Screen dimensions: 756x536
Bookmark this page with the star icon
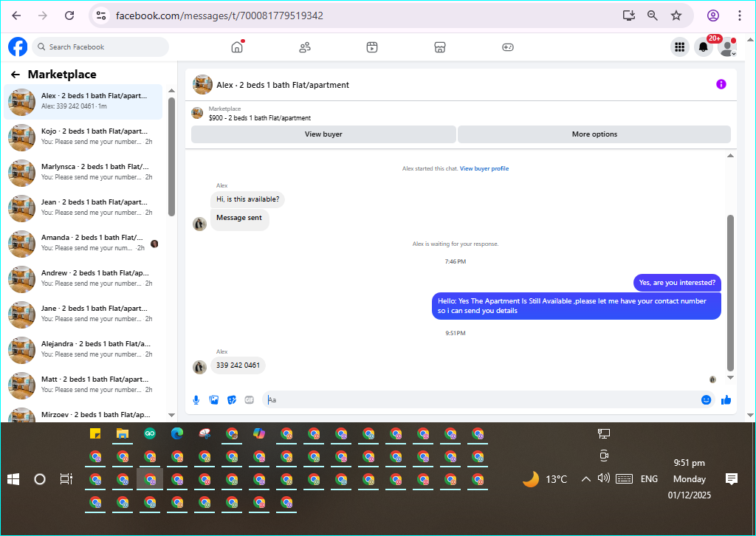pos(676,16)
